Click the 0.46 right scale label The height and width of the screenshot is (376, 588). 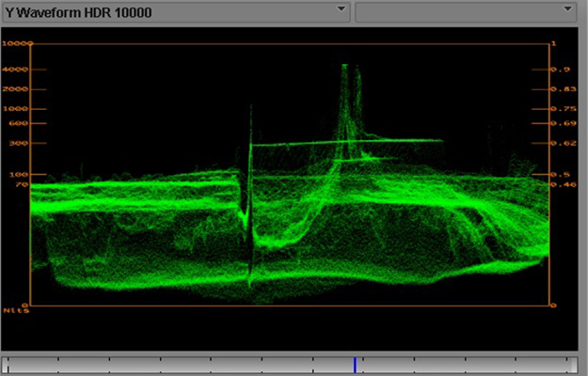click(x=564, y=184)
